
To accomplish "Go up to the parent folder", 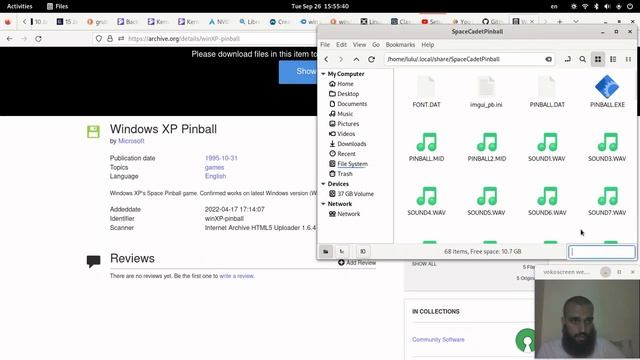I will coord(356,59).
